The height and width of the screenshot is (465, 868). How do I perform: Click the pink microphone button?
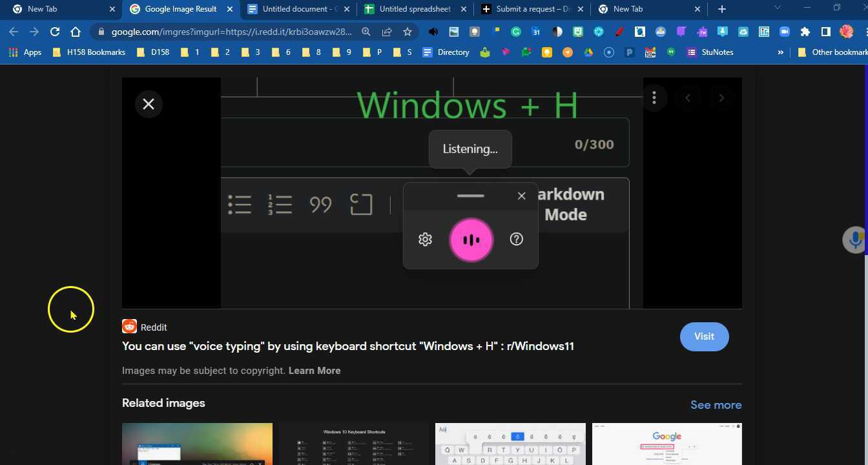(x=471, y=239)
